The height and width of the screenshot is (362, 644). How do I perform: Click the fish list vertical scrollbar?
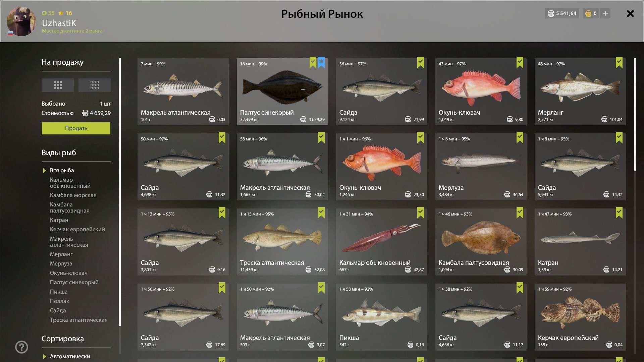[x=635, y=115]
